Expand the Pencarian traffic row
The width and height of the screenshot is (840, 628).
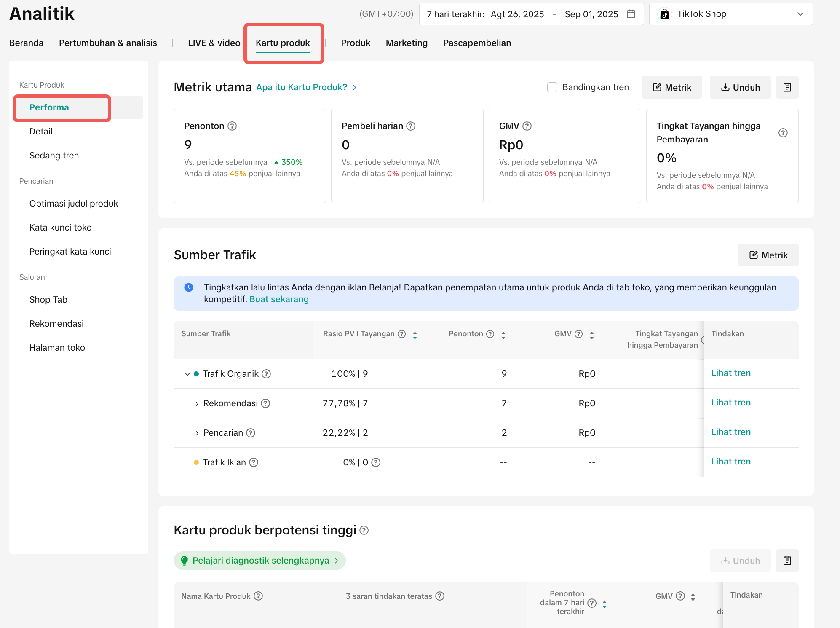click(197, 433)
